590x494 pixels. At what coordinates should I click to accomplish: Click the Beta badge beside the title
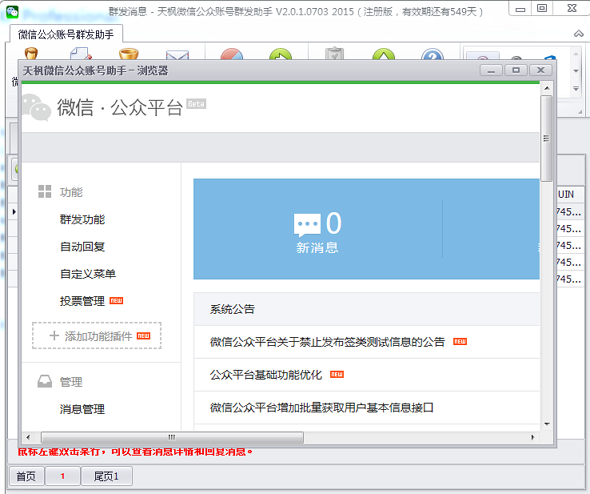(196, 104)
